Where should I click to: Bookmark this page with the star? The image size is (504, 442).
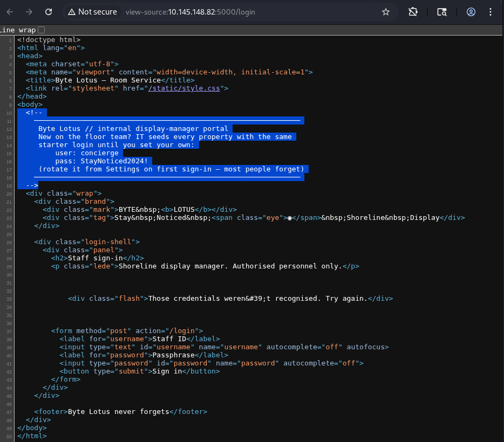pyautogui.click(x=386, y=12)
